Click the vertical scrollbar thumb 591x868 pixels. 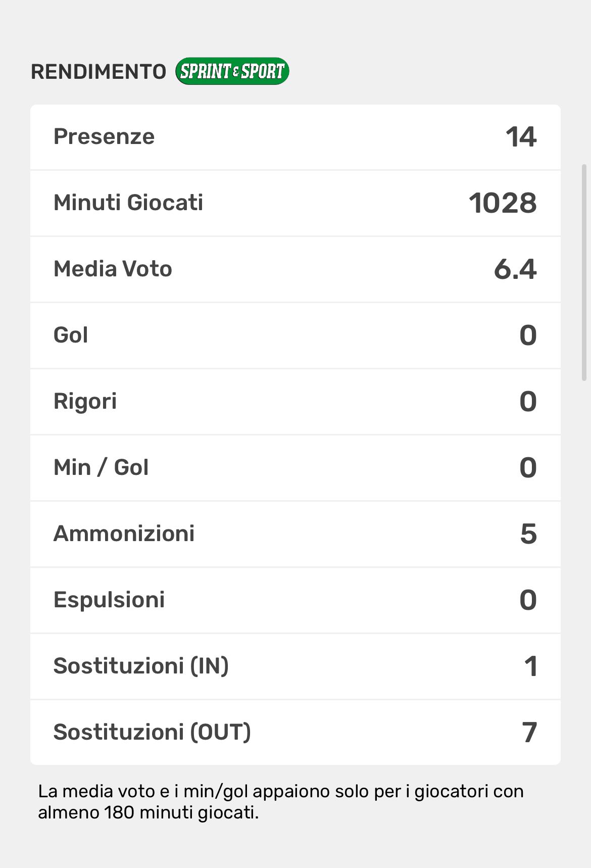point(584,273)
